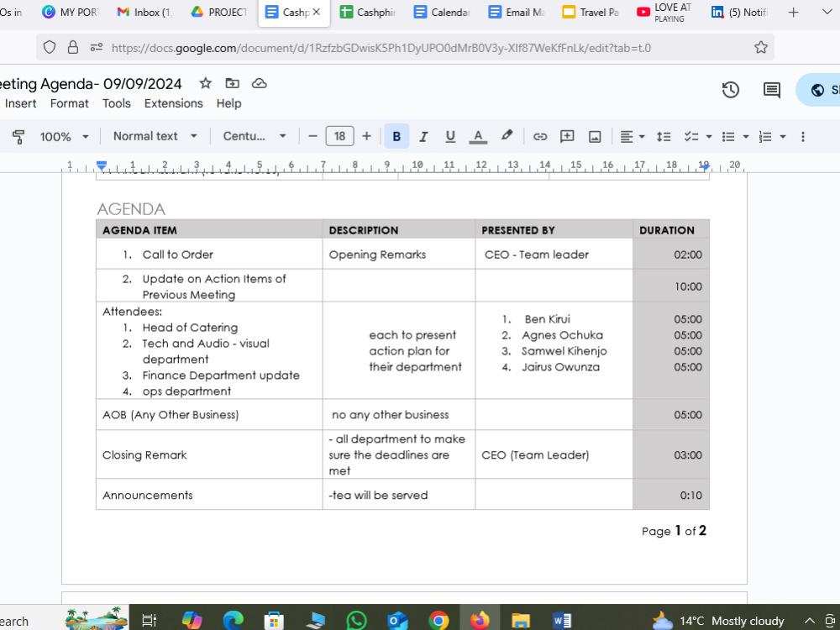This screenshot has height=630, width=840.
Task: Insert image from toolbar
Action: coord(595,137)
